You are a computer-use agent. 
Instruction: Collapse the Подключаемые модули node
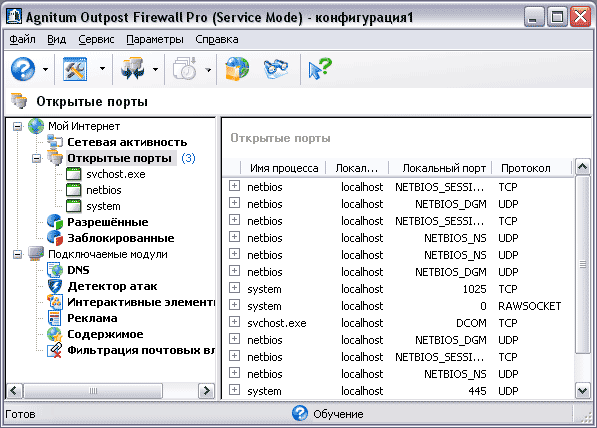18,254
